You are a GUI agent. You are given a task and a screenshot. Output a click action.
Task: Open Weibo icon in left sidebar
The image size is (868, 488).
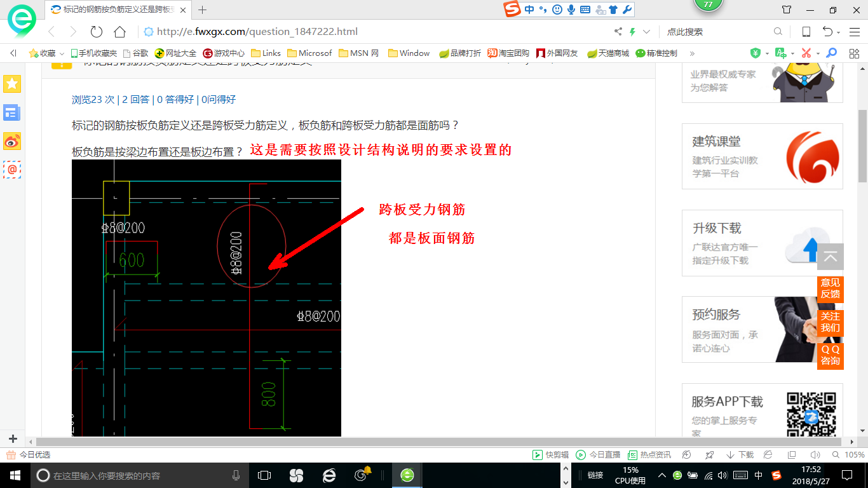(x=12, y=141)
